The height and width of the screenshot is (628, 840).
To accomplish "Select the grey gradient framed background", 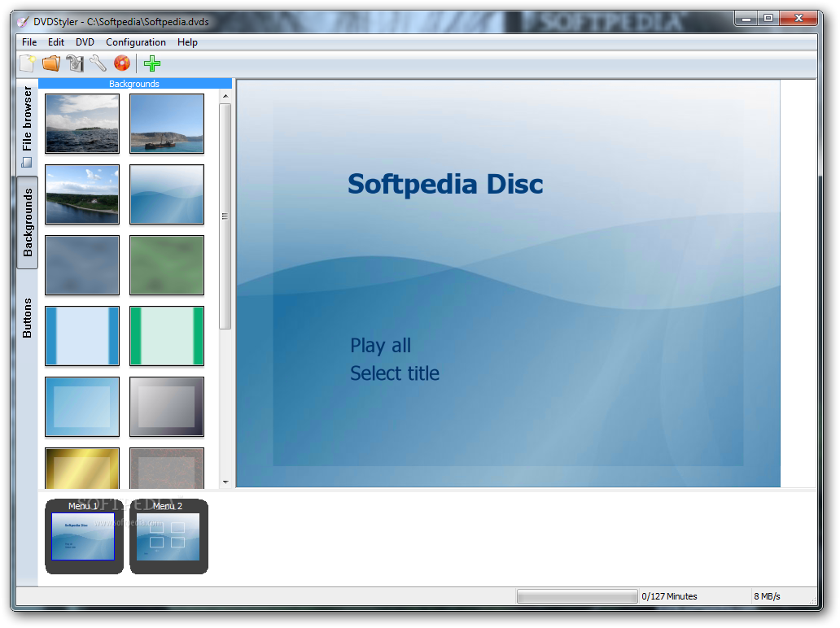I will pos(167,407).
